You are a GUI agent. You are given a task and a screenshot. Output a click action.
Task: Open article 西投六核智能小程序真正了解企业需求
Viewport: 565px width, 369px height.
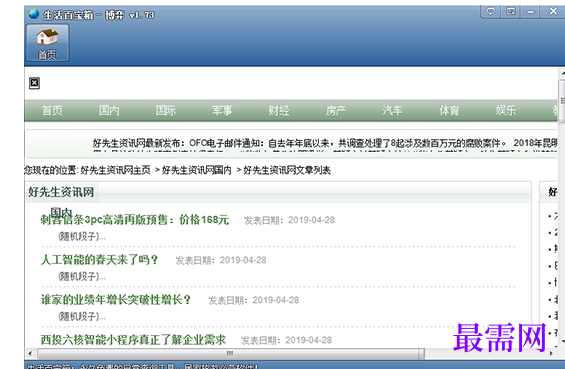point(133,340)
